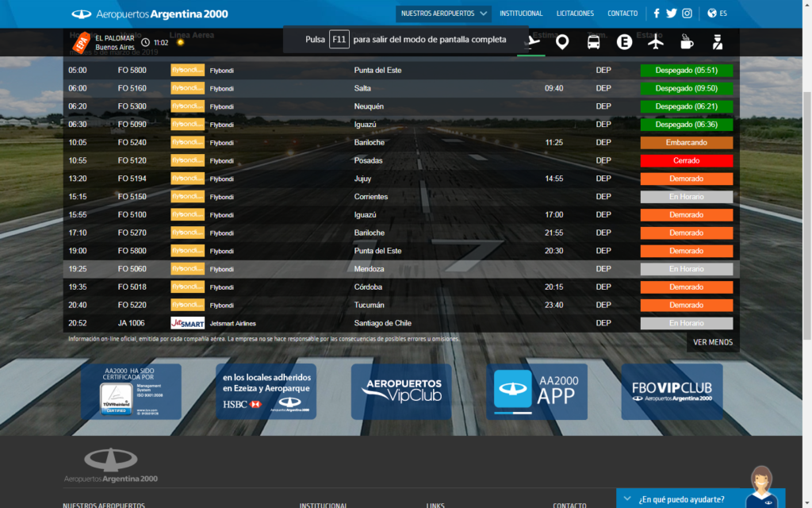Click the airport staff person icon
812x508 pixels.
click(x=717, y=42)
